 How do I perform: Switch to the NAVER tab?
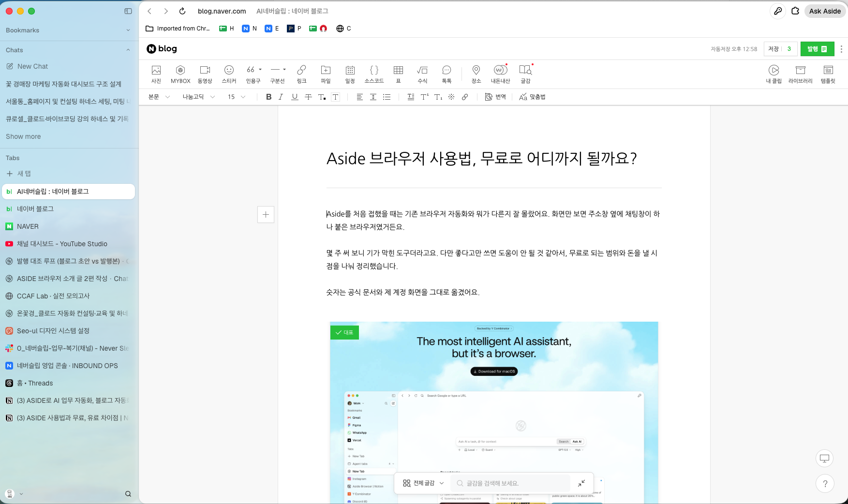click(68, 226)
